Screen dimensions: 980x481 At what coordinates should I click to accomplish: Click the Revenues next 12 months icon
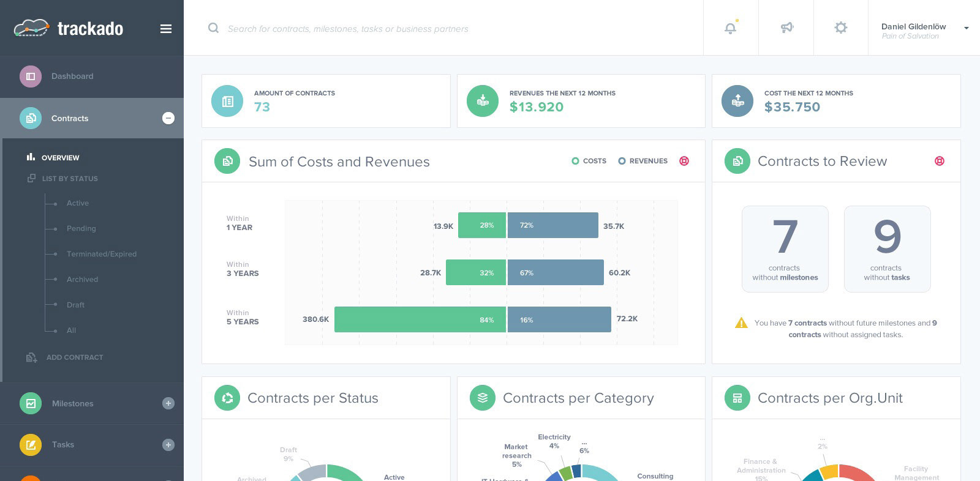[x=483, y=101]
